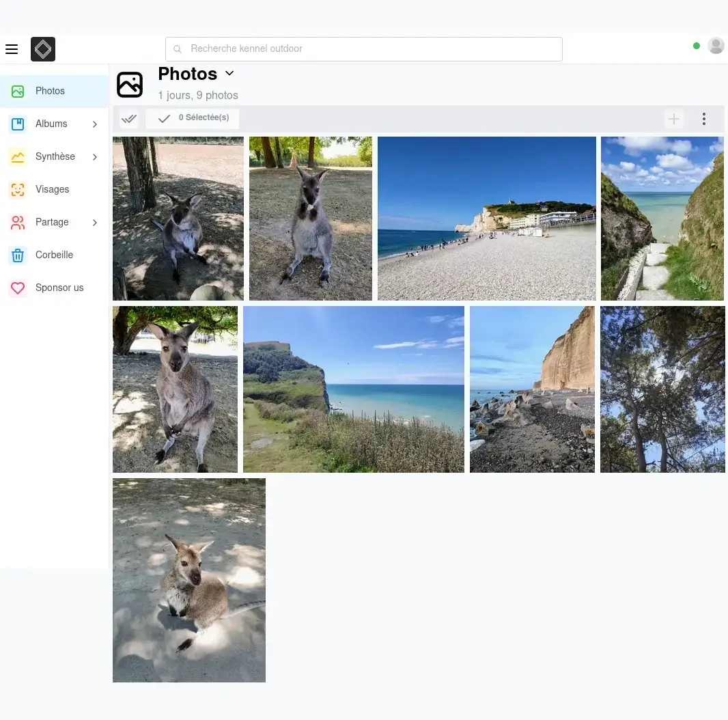Open the hamburger navigation menu
The width and height of the screenshot is (728, 720).
(12, 49)
